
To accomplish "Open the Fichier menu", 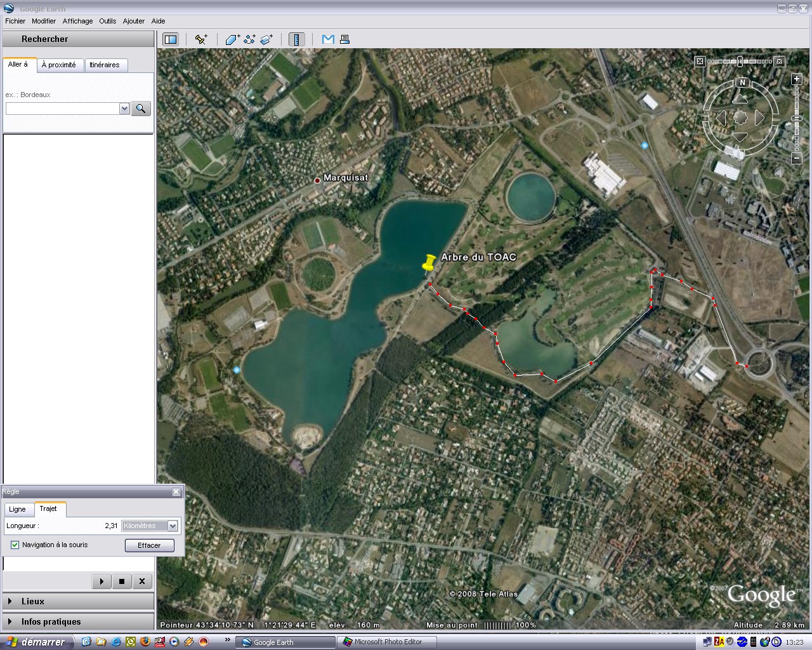I will 15,21.
